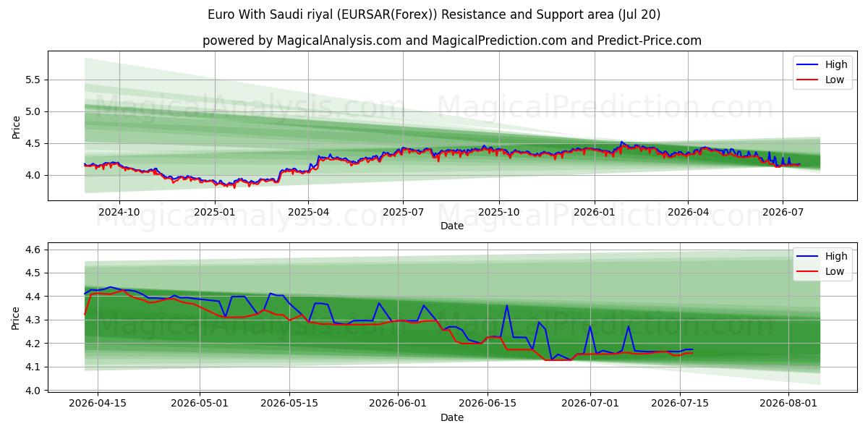
Task: Click the bottom chart x-axis label 2026-07-15
Action: [x=680, y=404]
